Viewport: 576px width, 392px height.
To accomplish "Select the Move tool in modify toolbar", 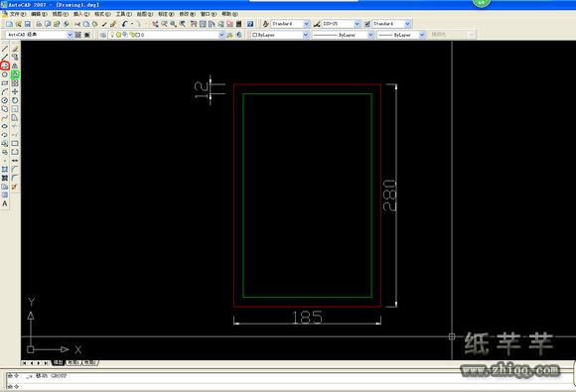I will (x=15, y=91).
